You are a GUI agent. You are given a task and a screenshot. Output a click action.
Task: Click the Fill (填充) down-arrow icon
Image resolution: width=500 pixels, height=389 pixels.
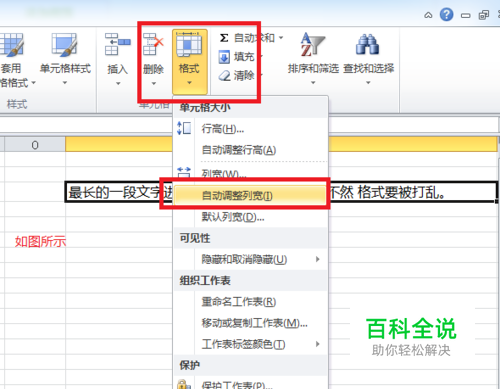coord(224,57)
